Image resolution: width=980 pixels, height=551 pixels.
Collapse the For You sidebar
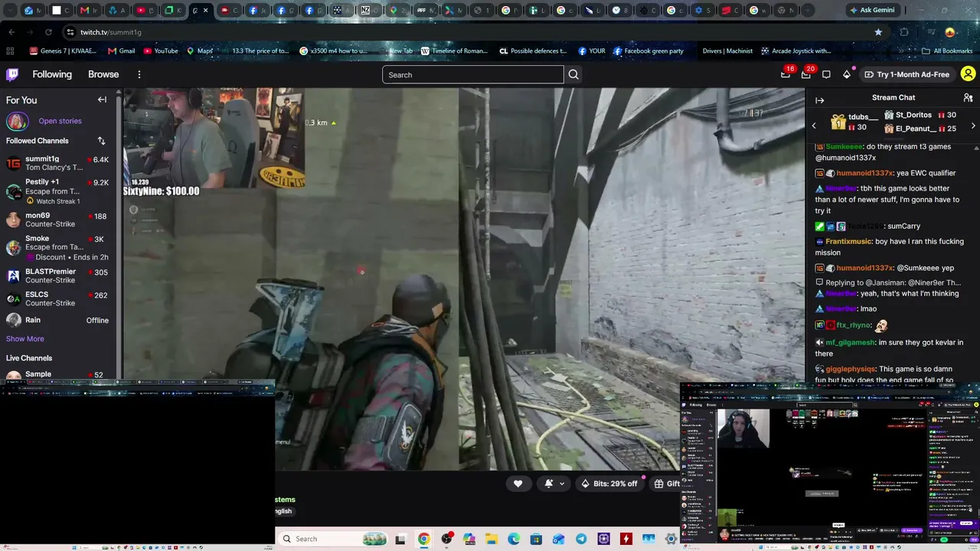pos(102,99)
